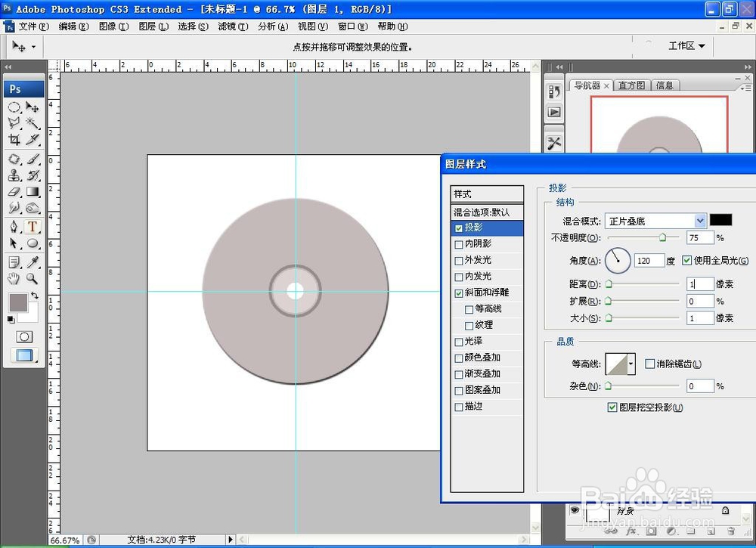The image size is (756, 548).
Task: Open the History panel dock icon
Action: click(x=554, y=91)
